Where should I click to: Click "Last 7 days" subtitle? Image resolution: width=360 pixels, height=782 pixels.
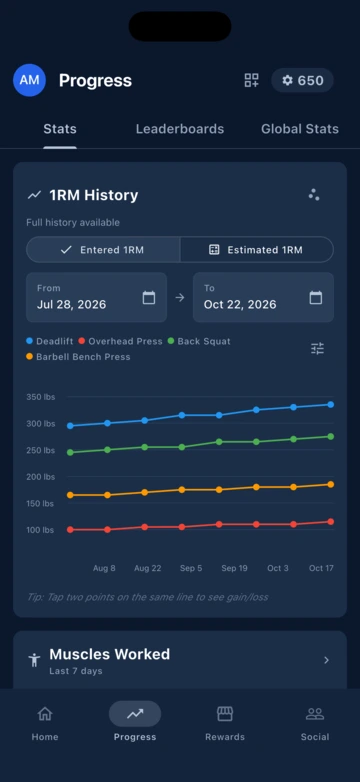76,671
